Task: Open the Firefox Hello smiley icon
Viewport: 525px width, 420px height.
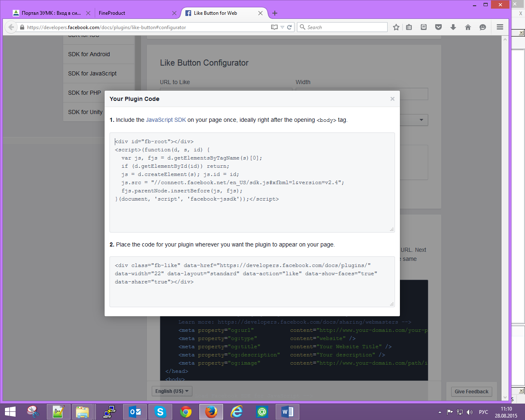Action: [483, 27]
